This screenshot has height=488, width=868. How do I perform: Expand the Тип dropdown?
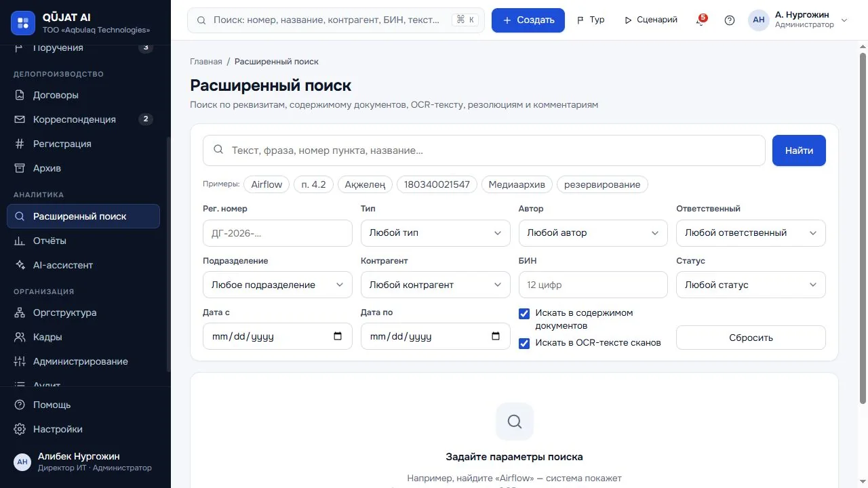[435, 232]
